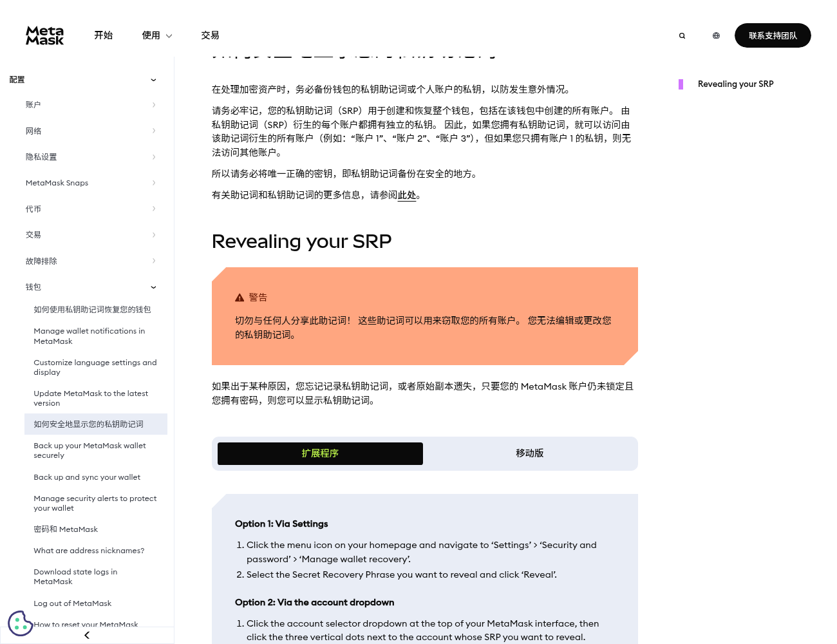
Task: Switch to the 移动版 tab
Action: (530, 453)
